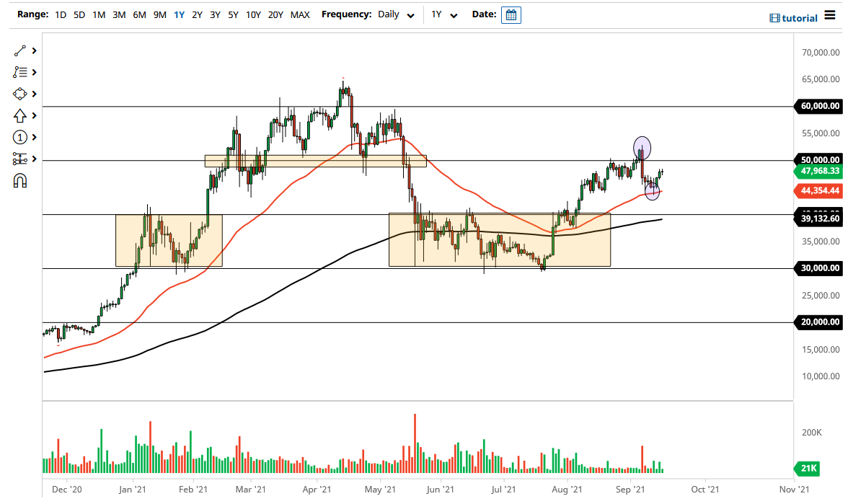
Task: Toggle the magnet snap tool
Action: (19, 180)
